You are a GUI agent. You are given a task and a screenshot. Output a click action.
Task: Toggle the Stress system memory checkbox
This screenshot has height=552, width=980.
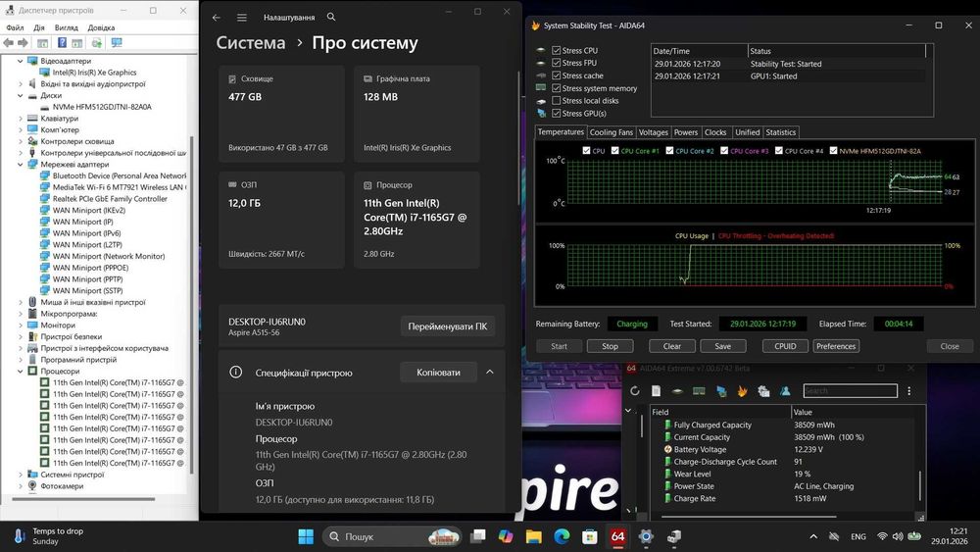click(x=557, y=88)
